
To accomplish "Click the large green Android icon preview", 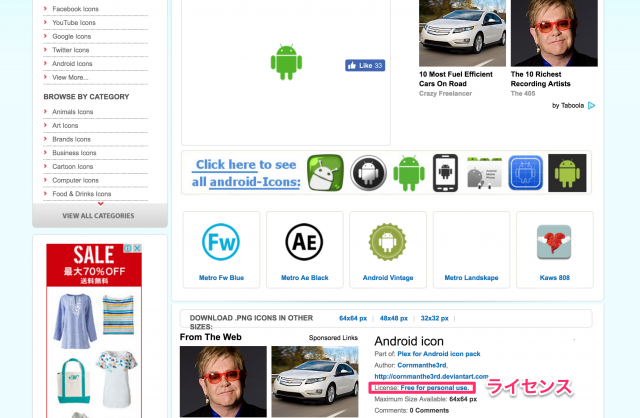I will 286,62.
